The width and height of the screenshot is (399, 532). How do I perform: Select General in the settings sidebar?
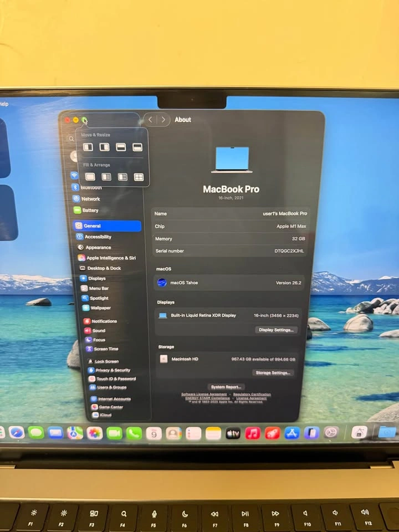pos(107,226)
